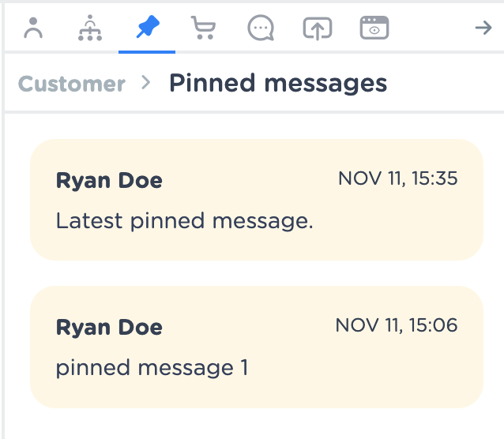Collapse the panel with the right arrow
This screenshot has height=439, width=504.
(482, 28)
